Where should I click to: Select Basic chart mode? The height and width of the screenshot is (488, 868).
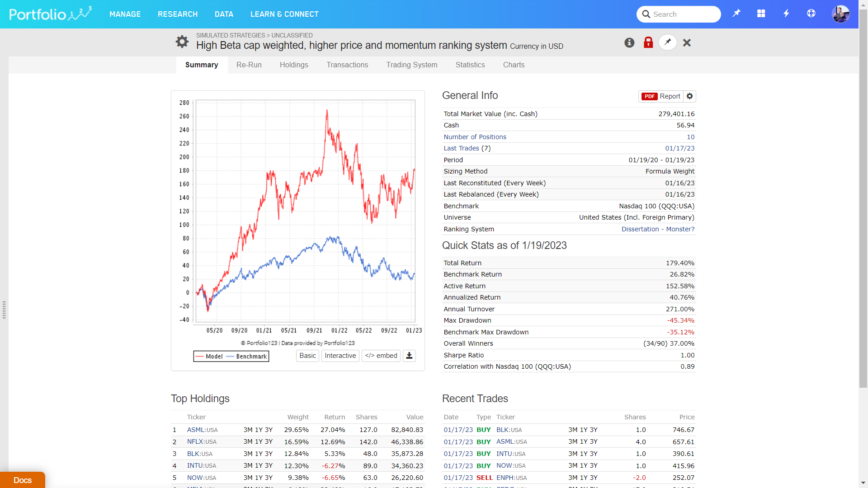(307, 356)
